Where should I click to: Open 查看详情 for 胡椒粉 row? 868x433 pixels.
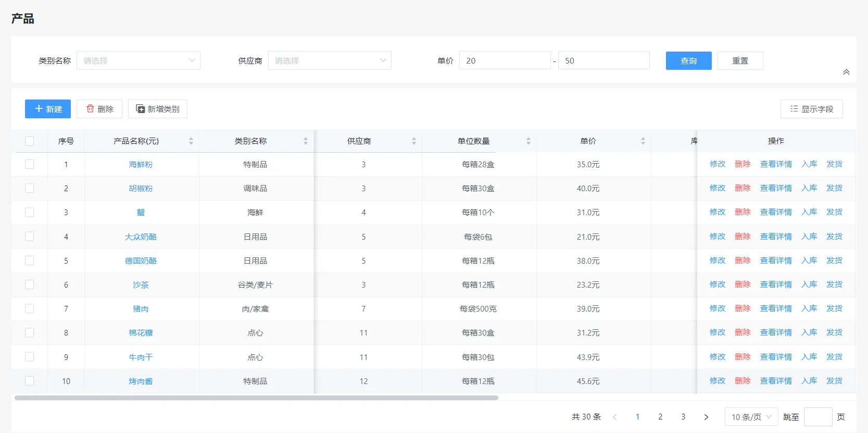776,188
